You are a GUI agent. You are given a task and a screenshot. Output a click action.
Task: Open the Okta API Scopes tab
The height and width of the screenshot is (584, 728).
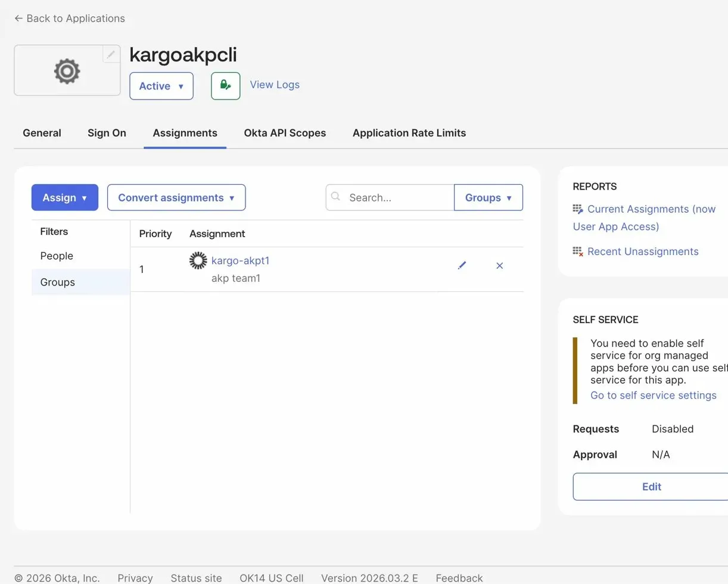point(285,133)
